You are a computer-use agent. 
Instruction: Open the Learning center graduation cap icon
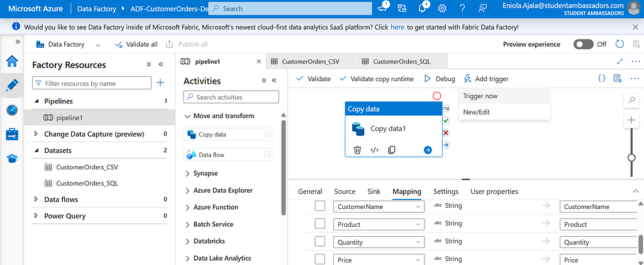[12, 158]
